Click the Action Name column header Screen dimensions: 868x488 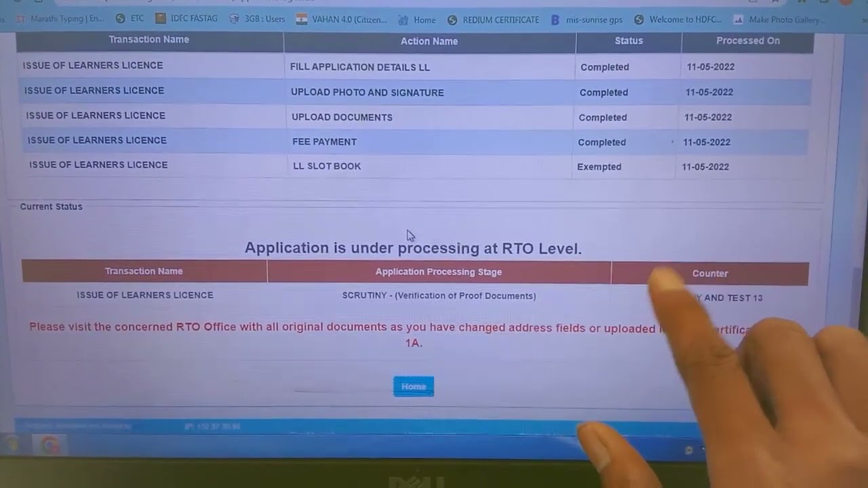coord(429,41)
